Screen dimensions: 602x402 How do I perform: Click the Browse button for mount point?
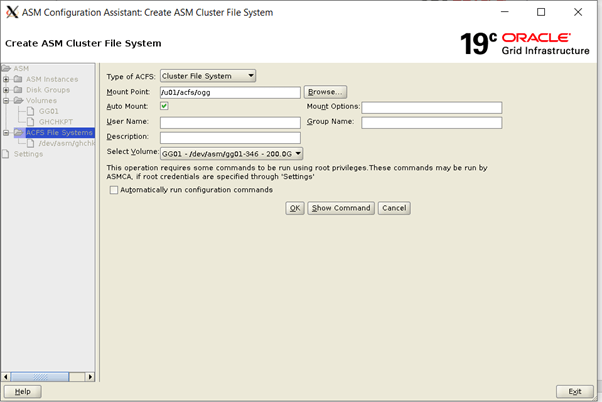click(x=325, y=92)
